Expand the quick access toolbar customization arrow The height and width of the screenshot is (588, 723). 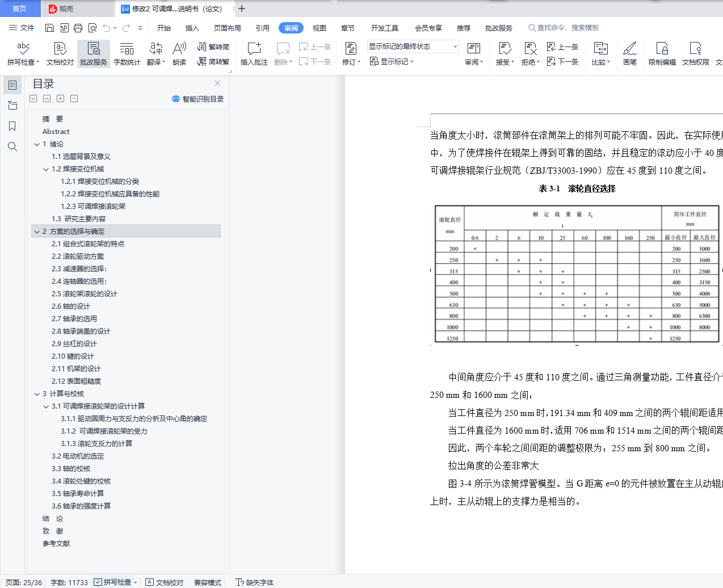point(141,28)
